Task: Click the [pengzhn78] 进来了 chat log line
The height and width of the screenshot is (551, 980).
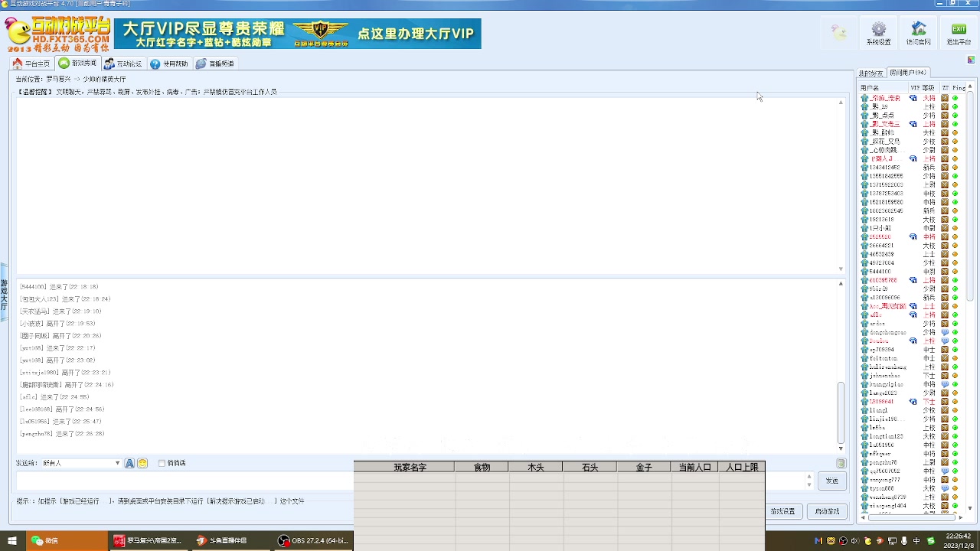Action: pyautogui.click(x=62, y=434)
